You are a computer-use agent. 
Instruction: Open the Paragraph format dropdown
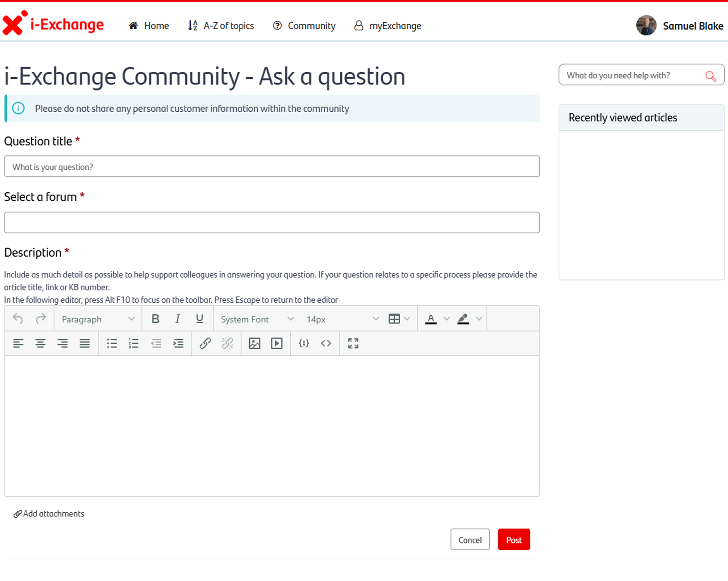(x=98, y=319)
